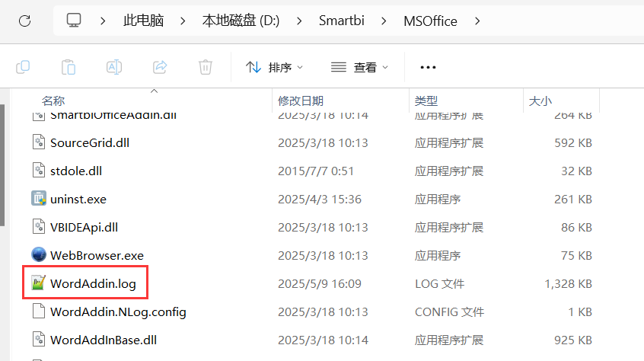This screenshot has height=361, width=644.
Task: Click the refresh icon
Action: pyautogui.click(x=24, y=21)
